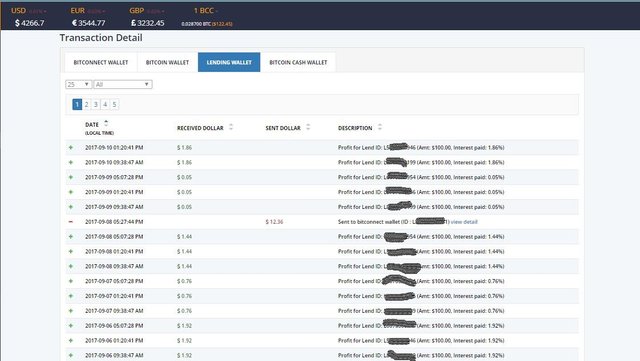
Task: Click the sent amount $ 12.36
Action: pyautogui.click(x=274, y=222)
